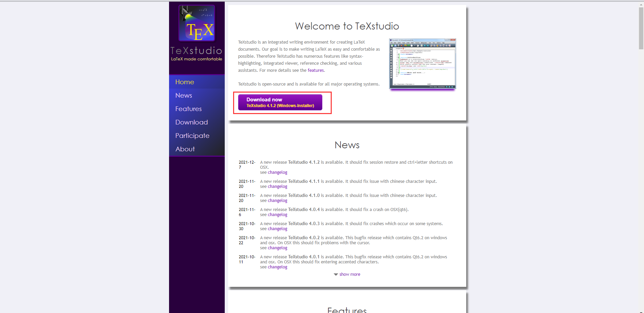This screenshot has width=644, height=313.
Task: Open changelog link for TeXstudio 4.0.1
Action: click(277, 267)
